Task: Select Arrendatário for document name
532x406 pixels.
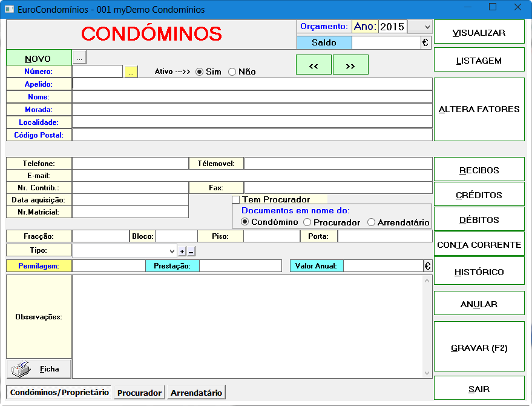Action: (371, 222)
